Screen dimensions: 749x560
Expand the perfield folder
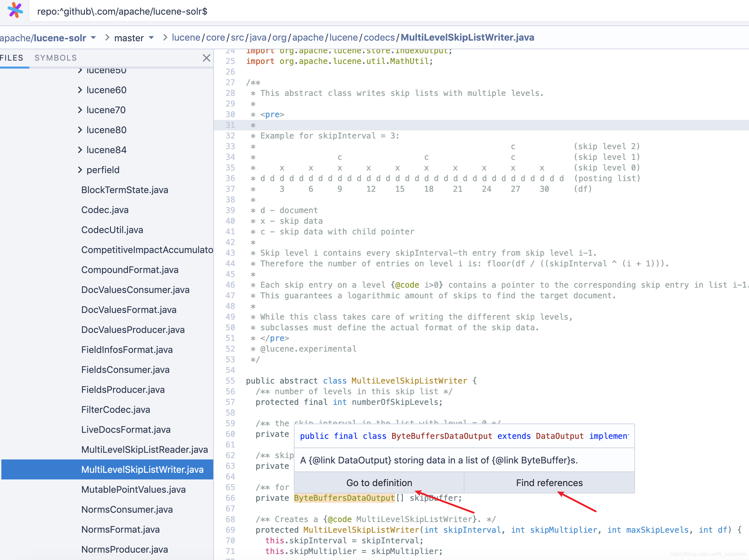coord(103,170)
